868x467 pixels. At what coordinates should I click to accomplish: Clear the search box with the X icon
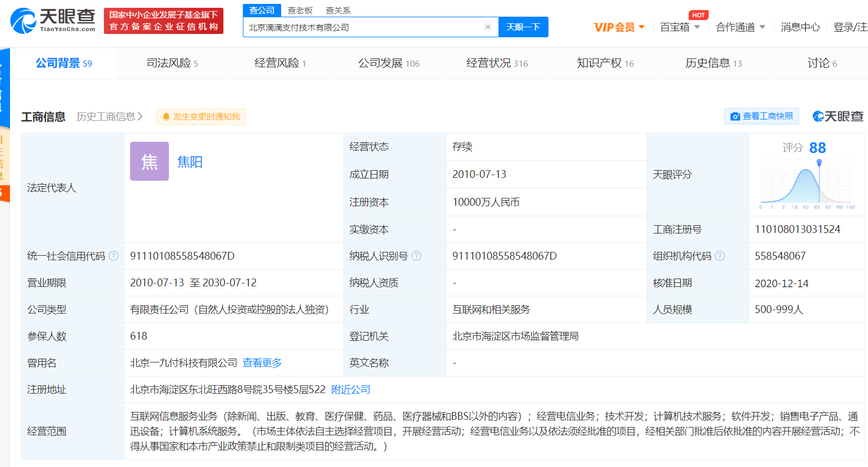pyautogui.click(x=487, y=27)
